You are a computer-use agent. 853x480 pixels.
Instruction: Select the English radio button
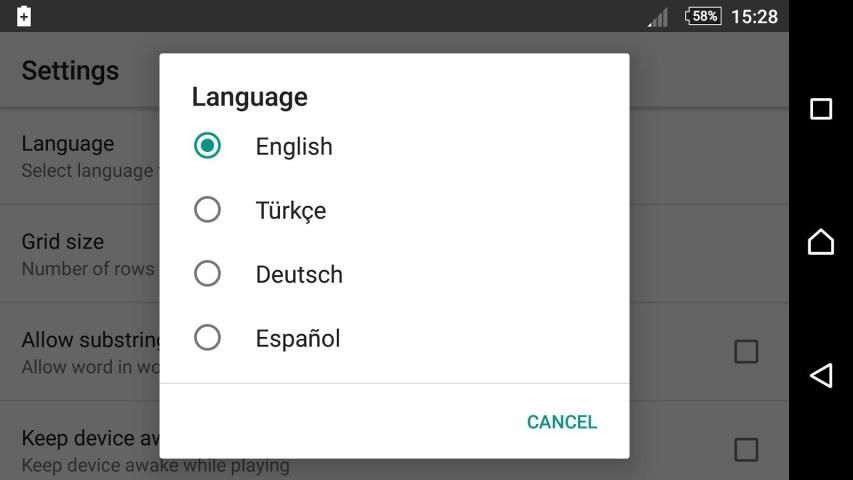(x=207, y=146)
